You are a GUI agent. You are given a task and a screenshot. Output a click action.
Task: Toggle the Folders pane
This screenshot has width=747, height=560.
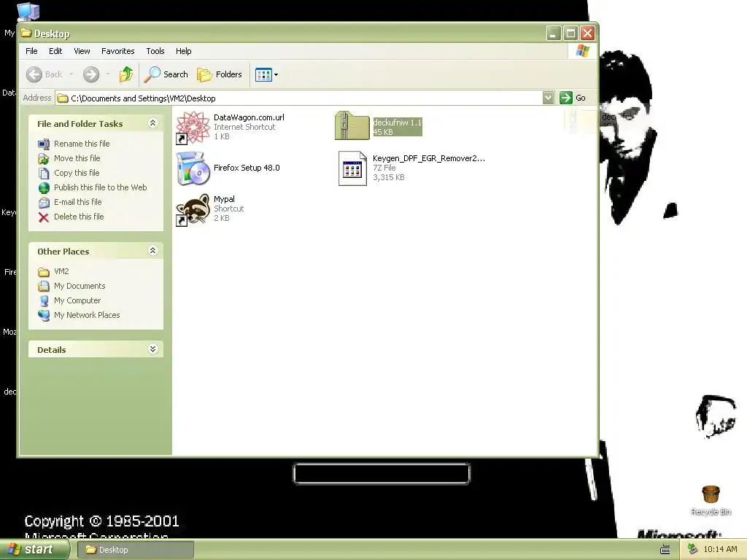220,74
